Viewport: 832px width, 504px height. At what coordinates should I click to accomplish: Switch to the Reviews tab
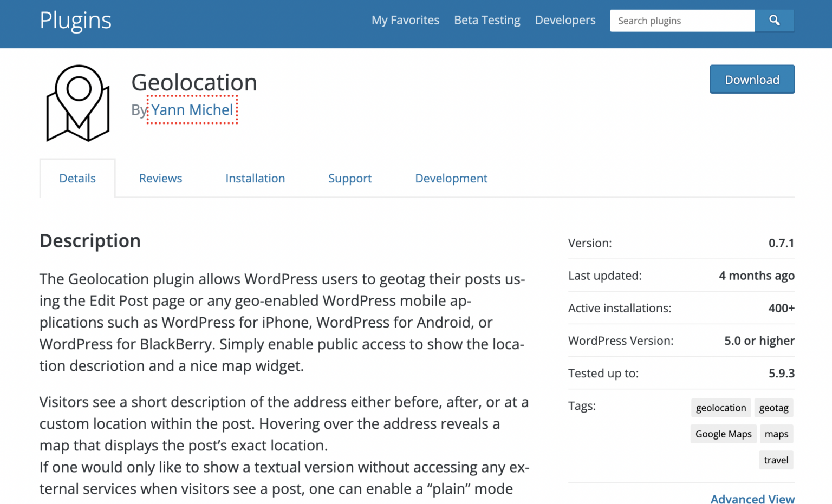pos(160,178)
